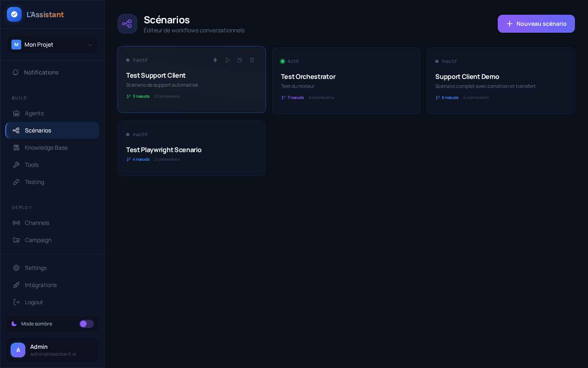Navigate to Channels under Deploy
The image size is (588, 368).
[37, 223]
